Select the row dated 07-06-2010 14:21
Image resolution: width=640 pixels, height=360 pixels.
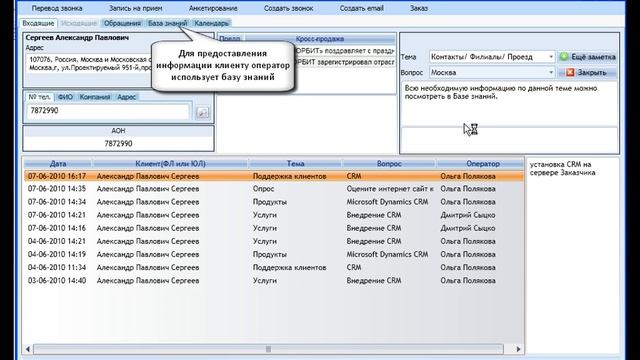273,215
